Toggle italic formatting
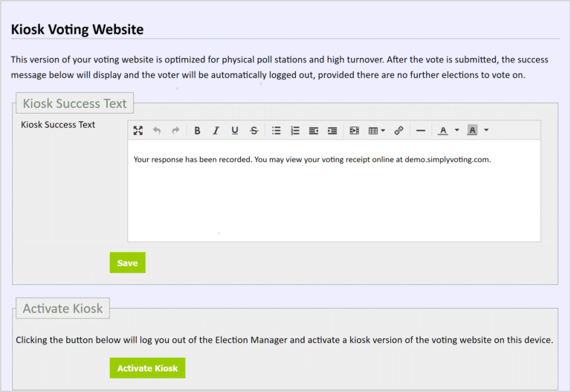 point(216,130)
